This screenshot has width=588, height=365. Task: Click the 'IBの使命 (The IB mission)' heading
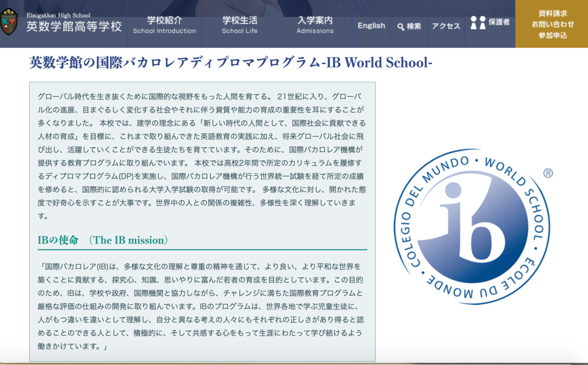tap(103, 240)
